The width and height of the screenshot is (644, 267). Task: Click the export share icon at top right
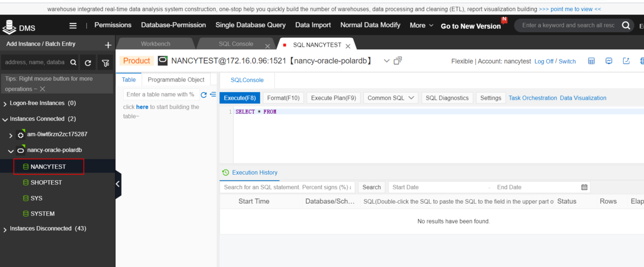(x=626, y=61)
